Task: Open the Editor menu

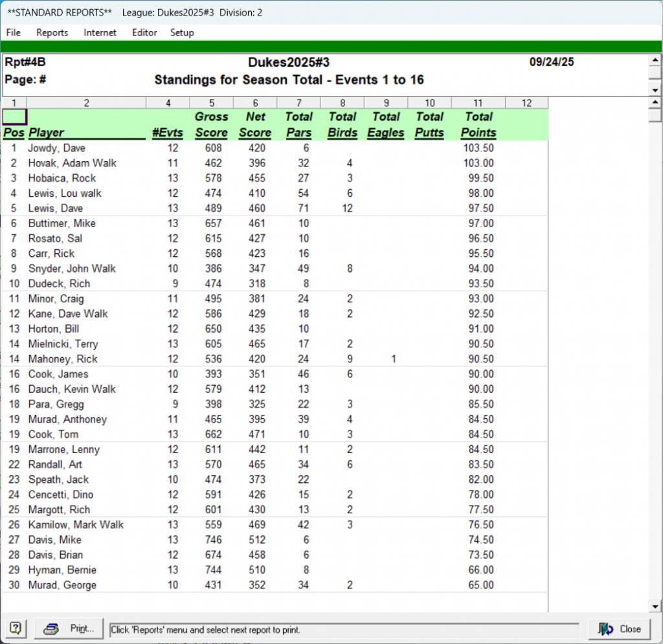Action: (144, 32)
